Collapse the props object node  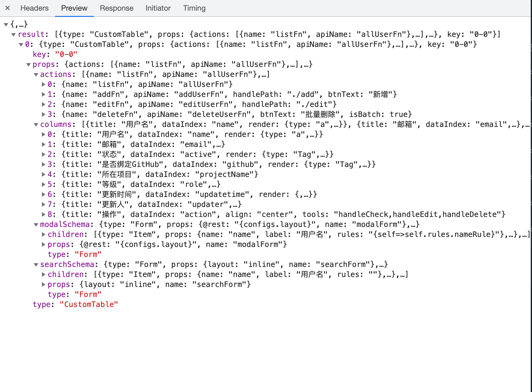28,64
